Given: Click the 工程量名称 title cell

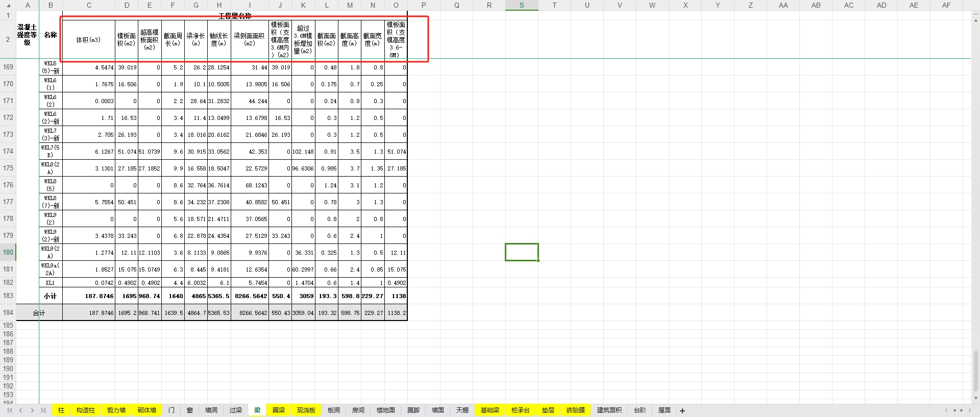Looking at the screenshot, I should (x=235, y=15).
